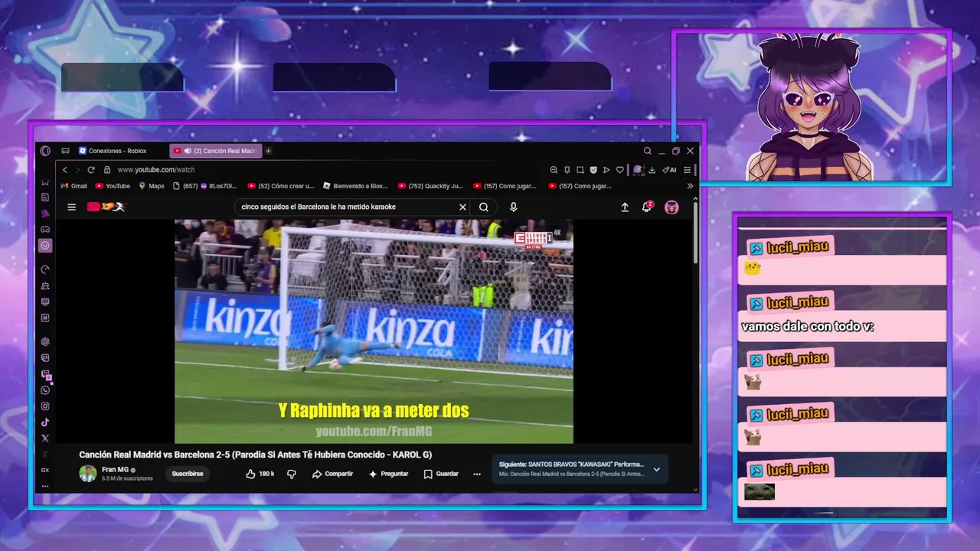This screenshot has height=551, width=980.
Task: Open sidebar three-dots setup menu
Action: [x=45, y=486]
